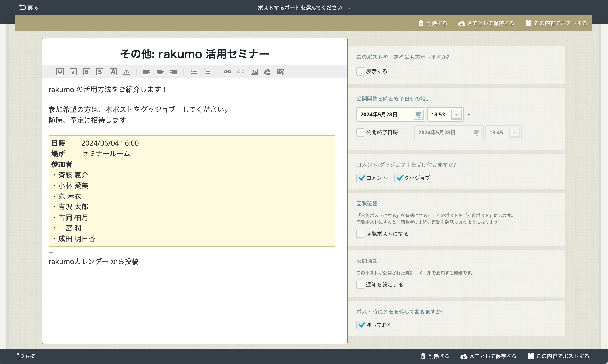The image size is (608, 364).
Task: Open the text color icon
Action: [x=113, y=72]
